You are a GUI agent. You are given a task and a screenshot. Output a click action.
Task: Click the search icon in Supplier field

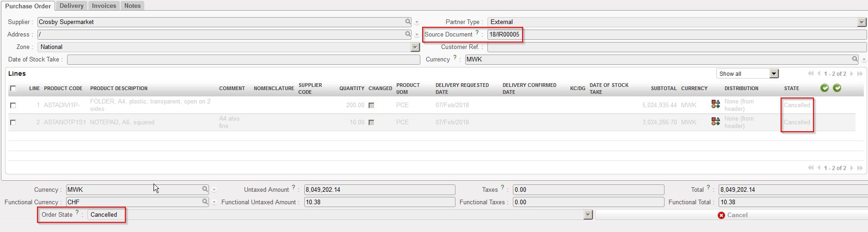pos(408,22)
